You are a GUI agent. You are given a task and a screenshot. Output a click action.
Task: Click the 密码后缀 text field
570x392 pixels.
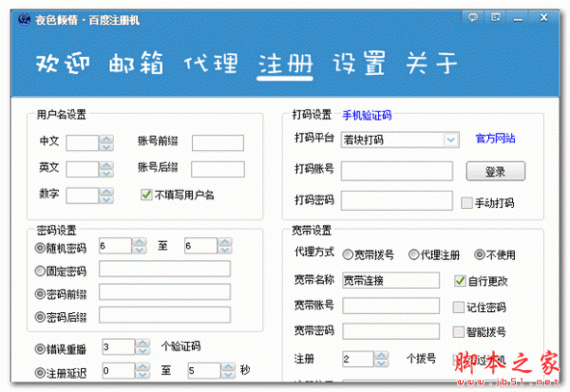pos(164,314)
